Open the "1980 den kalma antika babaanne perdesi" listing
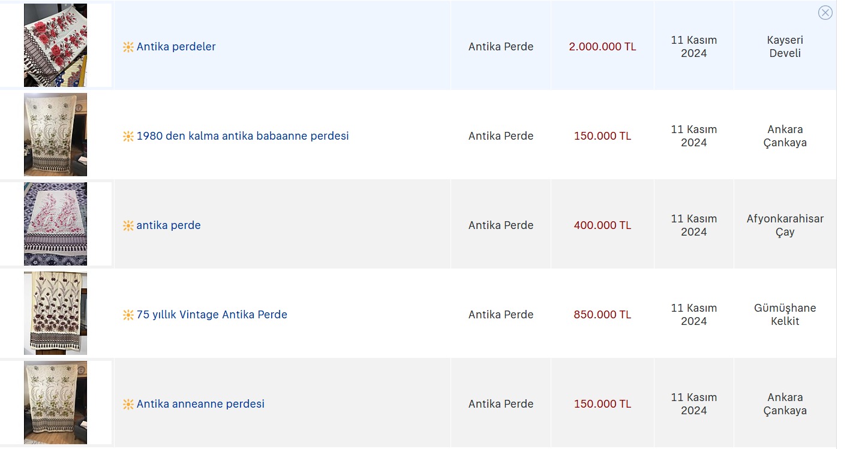This screenshot has height=449, width=868. pyautogui.click(x=242, y=136)
